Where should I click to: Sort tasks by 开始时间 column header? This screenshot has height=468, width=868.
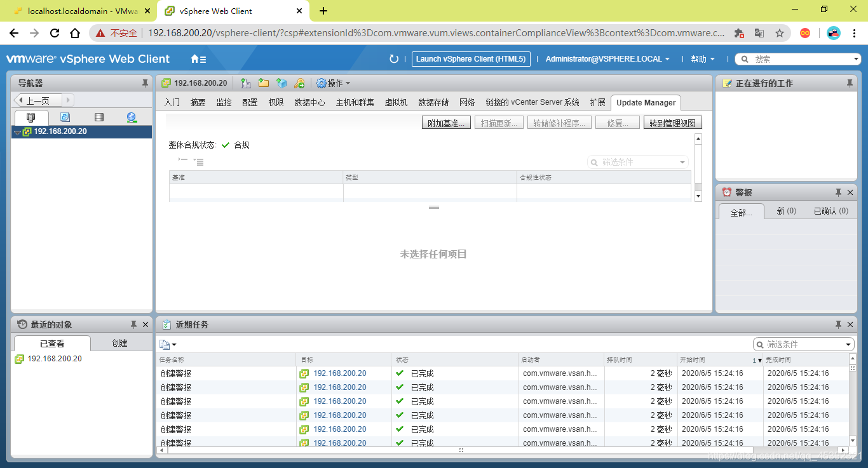pos(720,360)
